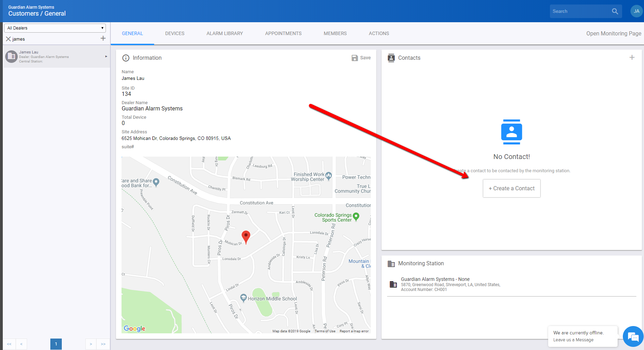
Task: Click the red map location pin
Action: (x=246, y=237)
